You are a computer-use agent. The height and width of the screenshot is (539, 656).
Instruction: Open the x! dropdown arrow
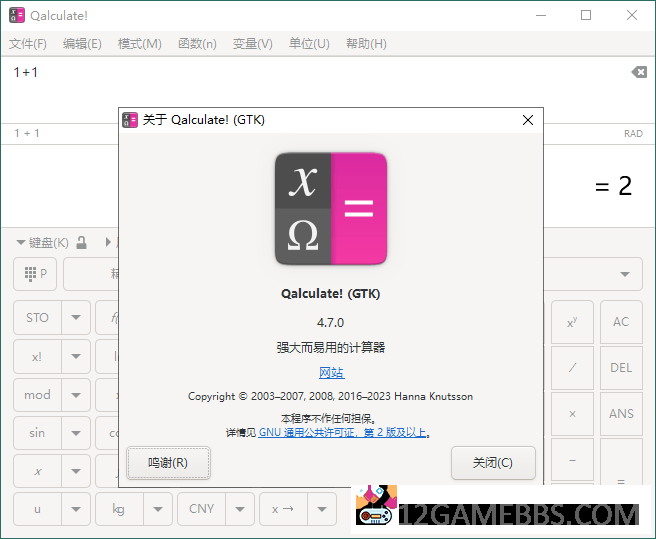(x=76, y=357)
